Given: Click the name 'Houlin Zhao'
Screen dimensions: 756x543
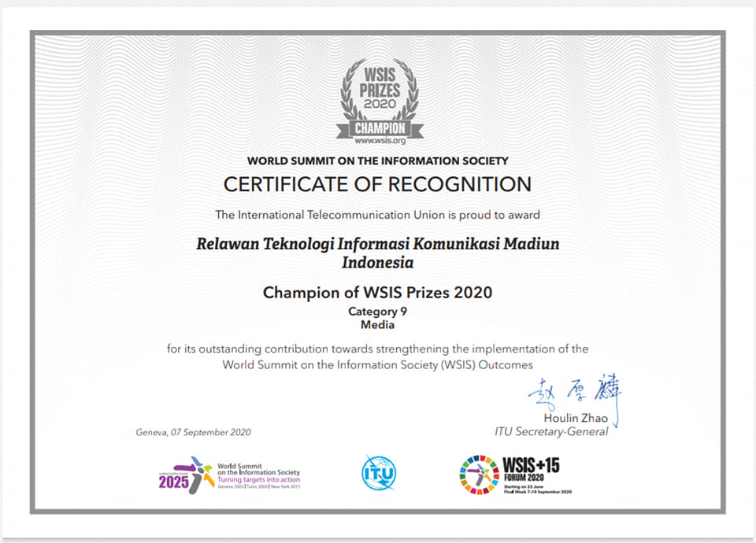Looking at the screenshot, I should 576,418.
